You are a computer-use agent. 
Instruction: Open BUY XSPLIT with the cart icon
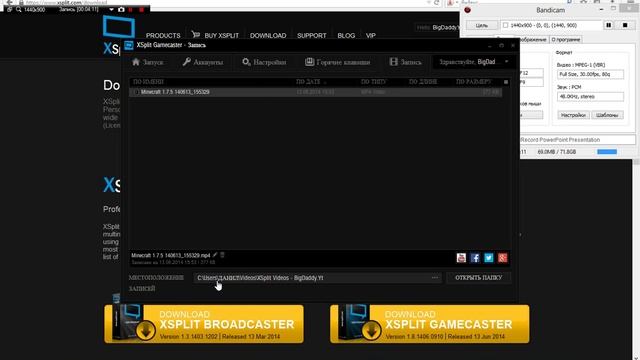click(215, 35)
